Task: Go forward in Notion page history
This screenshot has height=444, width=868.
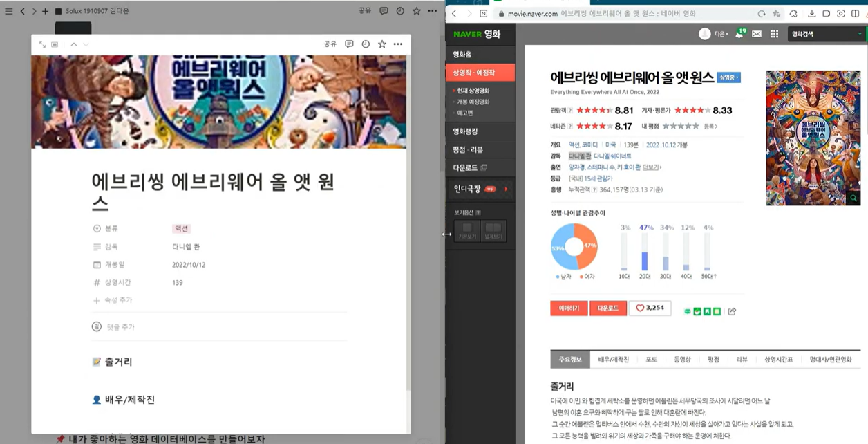Action: click(x=34, y=11)
